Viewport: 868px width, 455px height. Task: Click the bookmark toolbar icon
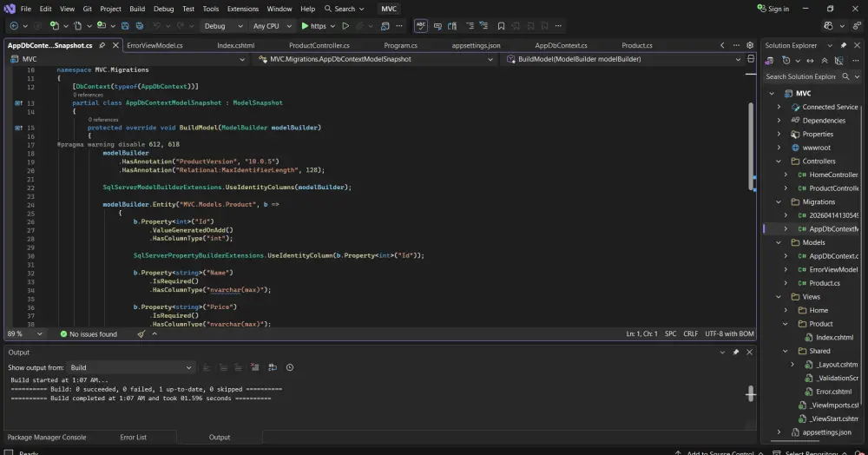(x=501, y=26)
